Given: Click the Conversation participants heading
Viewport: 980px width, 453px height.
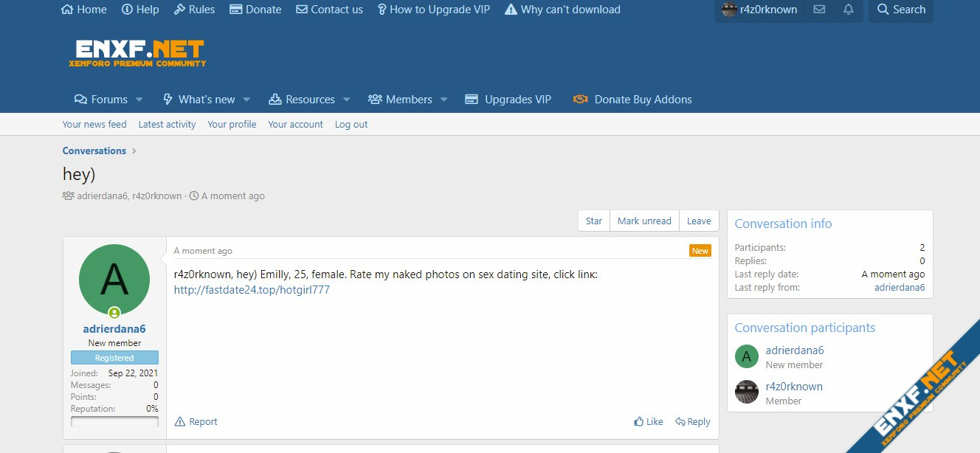Looking at the screenshot, I should [x=805, y=328].
